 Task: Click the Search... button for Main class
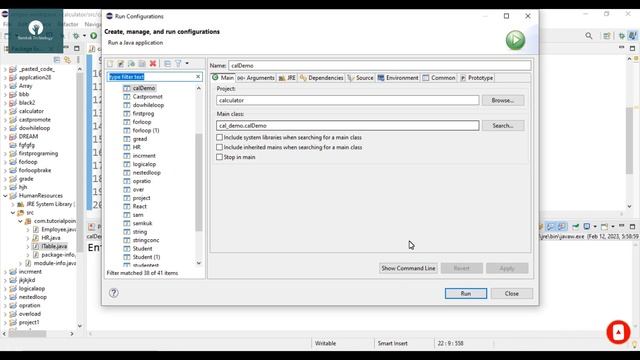[x=503, y=126]
